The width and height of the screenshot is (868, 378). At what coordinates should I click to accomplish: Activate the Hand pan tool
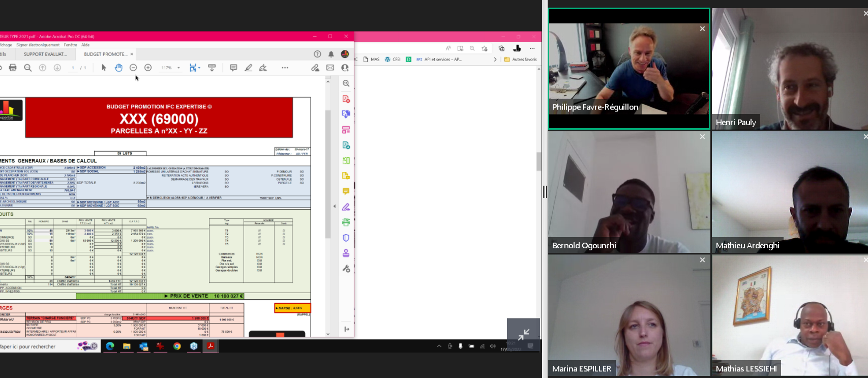point(118,68)
